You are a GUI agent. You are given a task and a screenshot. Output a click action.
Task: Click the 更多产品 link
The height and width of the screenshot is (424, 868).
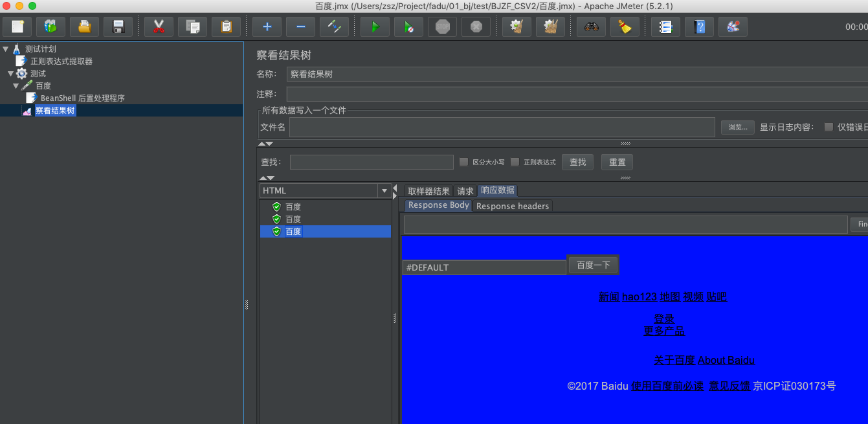pyautogui.click(x=664, y=331)
